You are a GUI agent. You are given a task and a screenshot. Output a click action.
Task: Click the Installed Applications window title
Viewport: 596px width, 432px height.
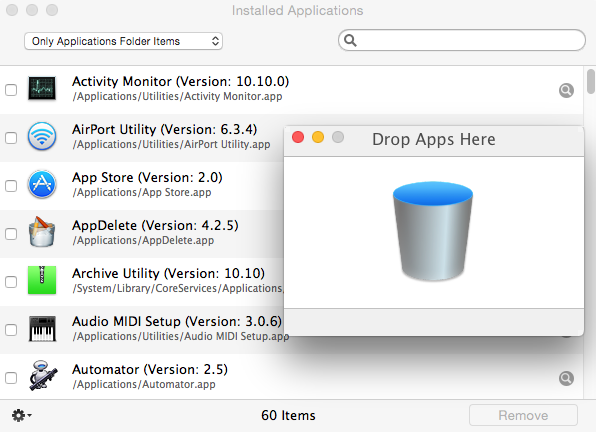pos(298,11)
